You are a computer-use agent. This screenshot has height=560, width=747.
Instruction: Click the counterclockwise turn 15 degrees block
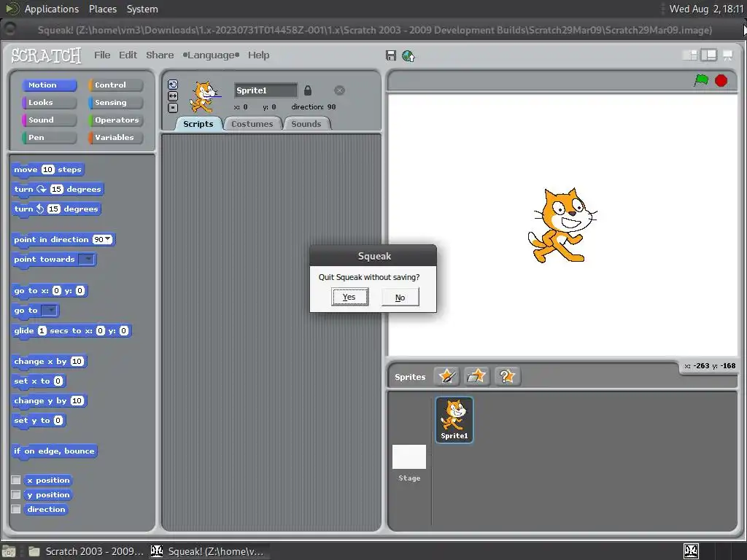56,209
